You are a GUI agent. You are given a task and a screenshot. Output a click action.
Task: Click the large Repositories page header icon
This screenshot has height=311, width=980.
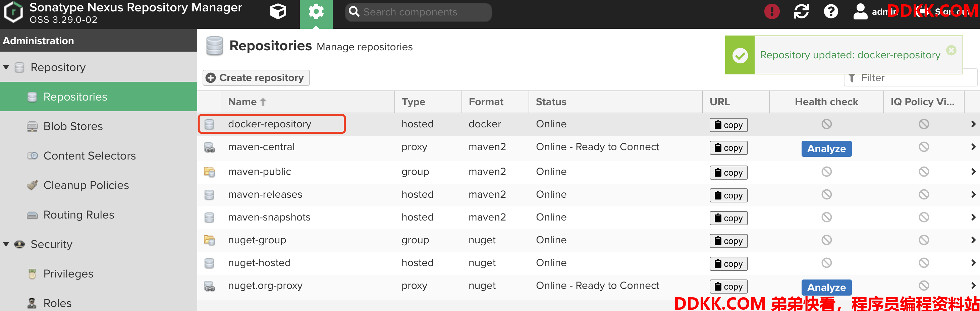(214, 46)
